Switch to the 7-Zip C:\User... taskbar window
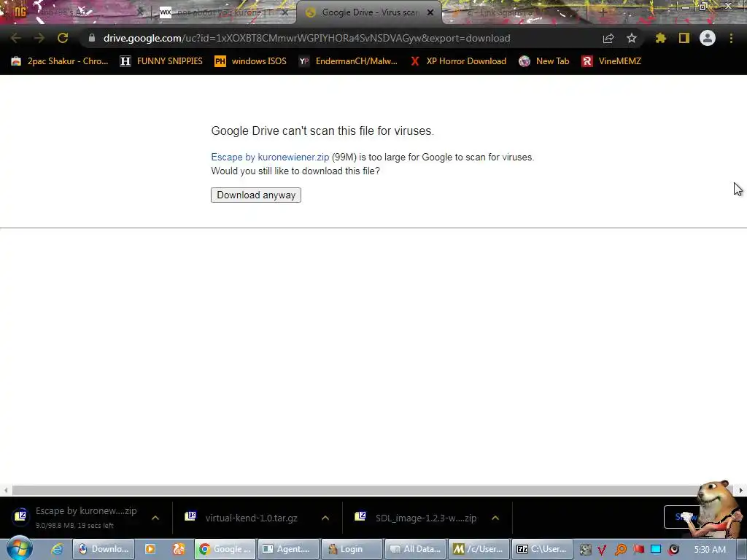The image size is (747, 560). click(542, 549)
